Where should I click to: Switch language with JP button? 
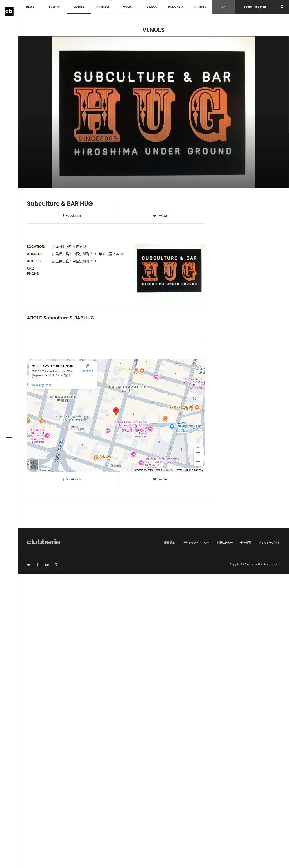pos(224,7)
